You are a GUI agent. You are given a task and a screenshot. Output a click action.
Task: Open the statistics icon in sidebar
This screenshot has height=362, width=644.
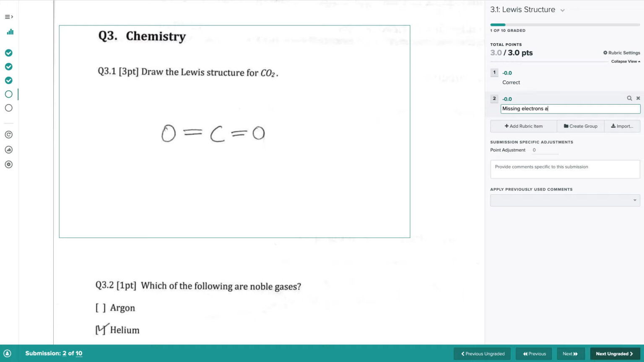tap(8, 150)
